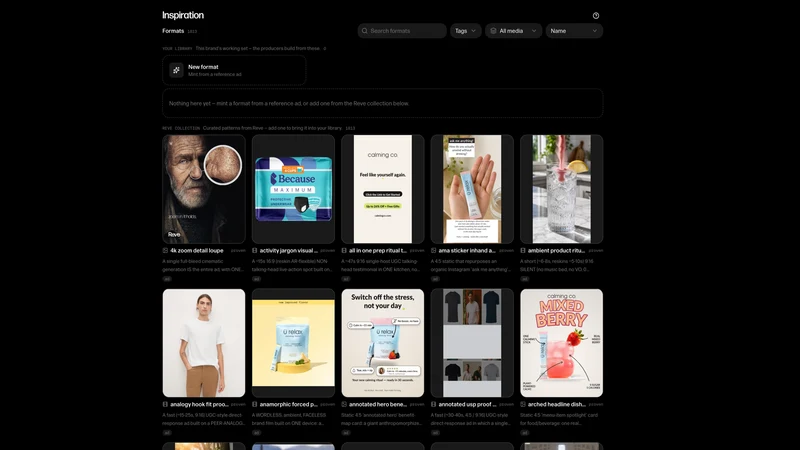The height and width of the screenshot is (450, 800).
Task: Click the 'Nothing here yet' empty library message
Action: click(x=289, y=104)
